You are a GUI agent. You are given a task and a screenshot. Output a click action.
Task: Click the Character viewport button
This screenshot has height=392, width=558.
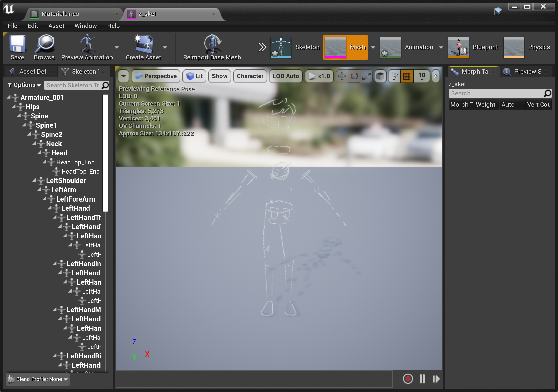250,76
